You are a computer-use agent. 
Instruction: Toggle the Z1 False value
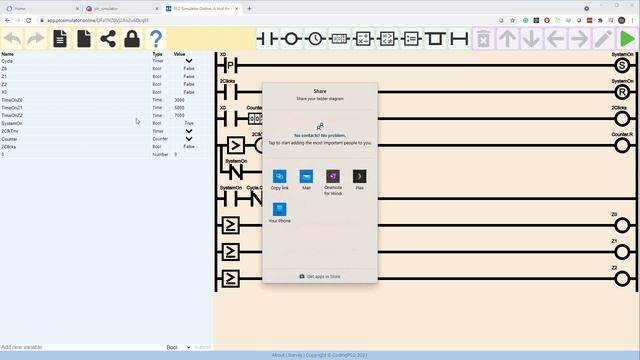(189, 76)
